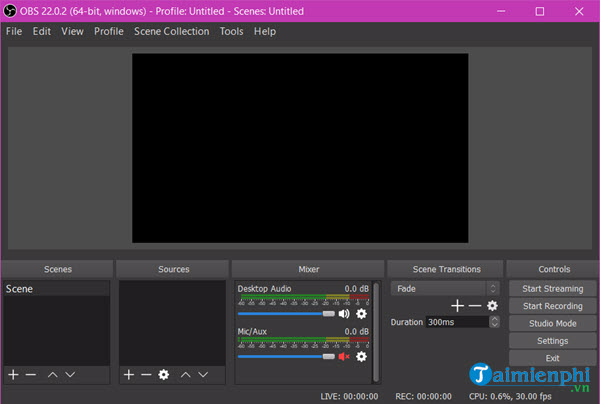Screen dimensions: 600x404
Task: Open the Edit menu
Action: click(x=42, y=31)
